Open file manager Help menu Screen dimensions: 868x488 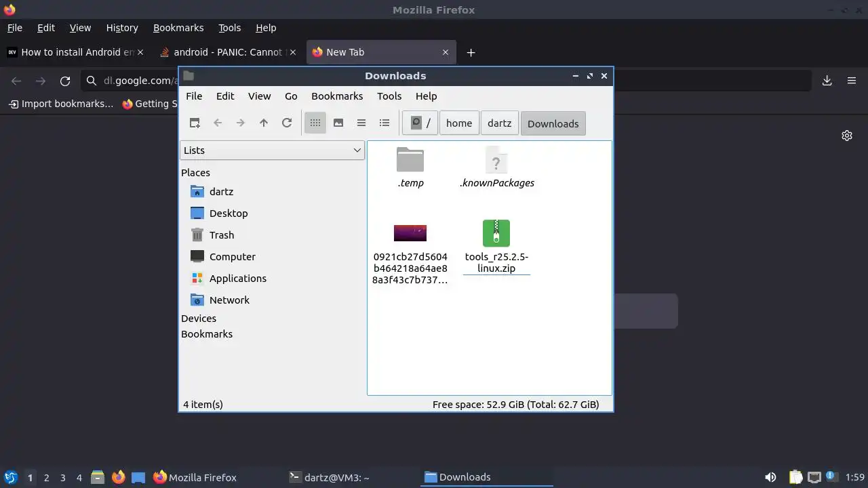[x=426, y=96]
